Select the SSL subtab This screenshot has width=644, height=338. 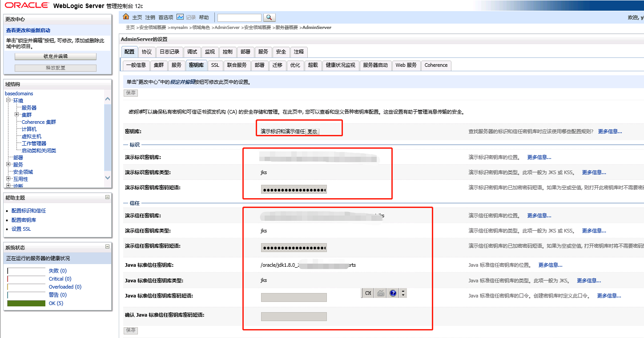(x=215, y=65)
